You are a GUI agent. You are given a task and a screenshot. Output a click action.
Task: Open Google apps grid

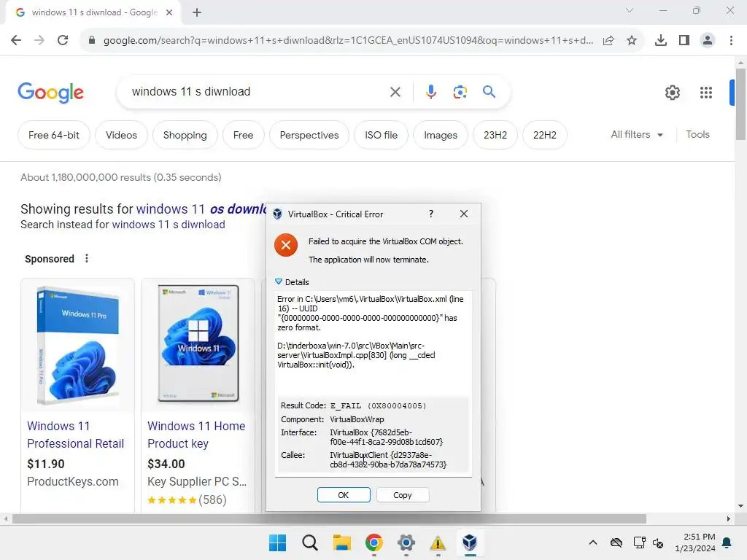[x=706, y=93]
